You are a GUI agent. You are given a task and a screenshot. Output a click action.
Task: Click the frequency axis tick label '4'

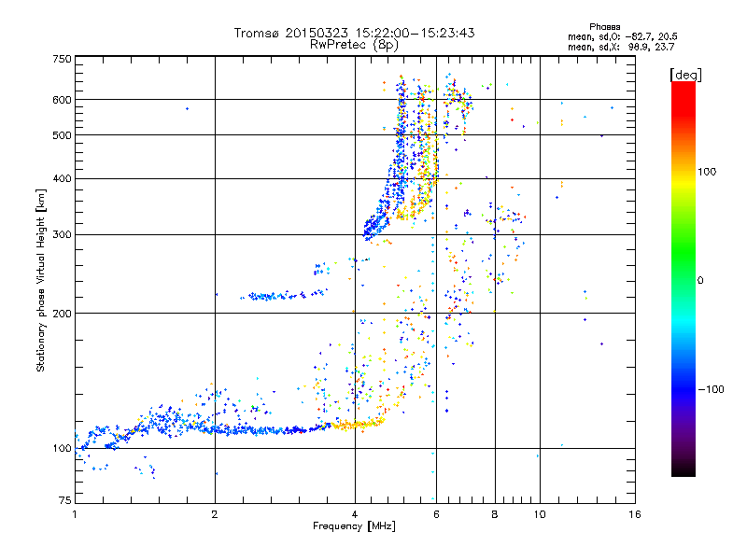pyautogui.click(x=355, y=514)
